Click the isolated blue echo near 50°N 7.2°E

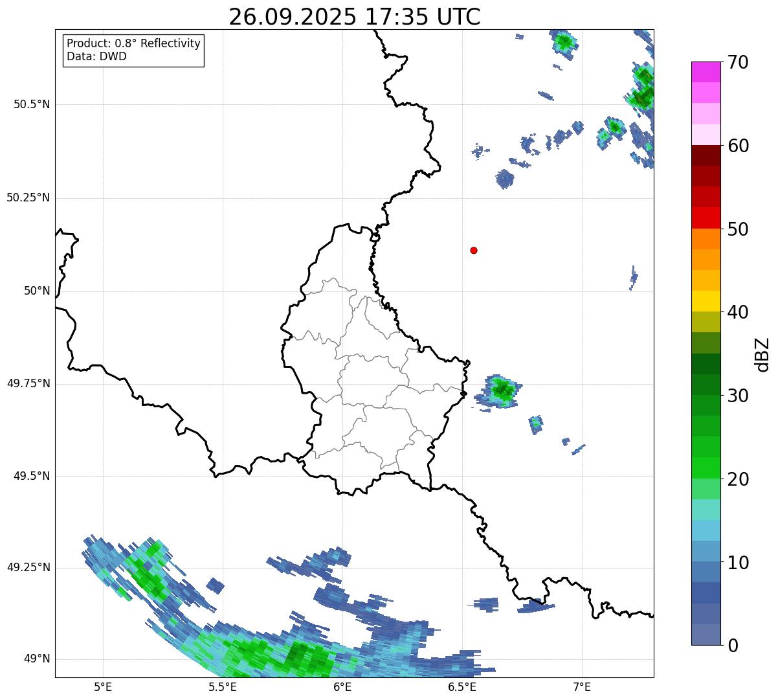tap(634, 277)
